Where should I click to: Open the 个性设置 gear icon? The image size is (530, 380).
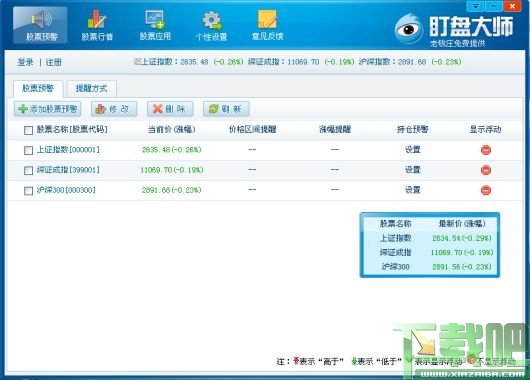pos(211,25)
